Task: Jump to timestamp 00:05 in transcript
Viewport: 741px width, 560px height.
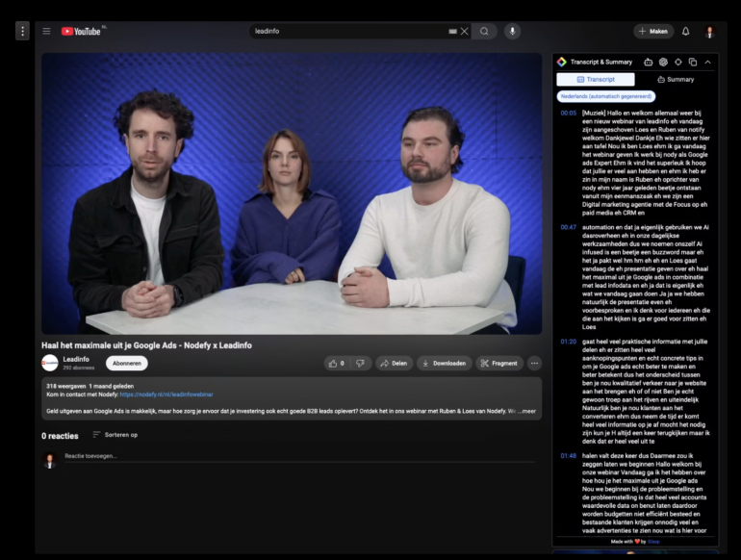Action: [569, 114]
